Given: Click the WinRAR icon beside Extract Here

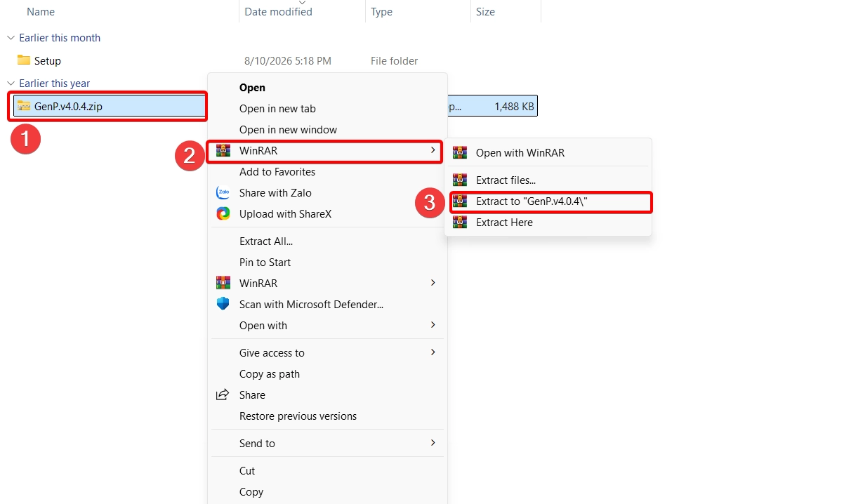Looking at the screenshot, I should click(x=460, y=223).
